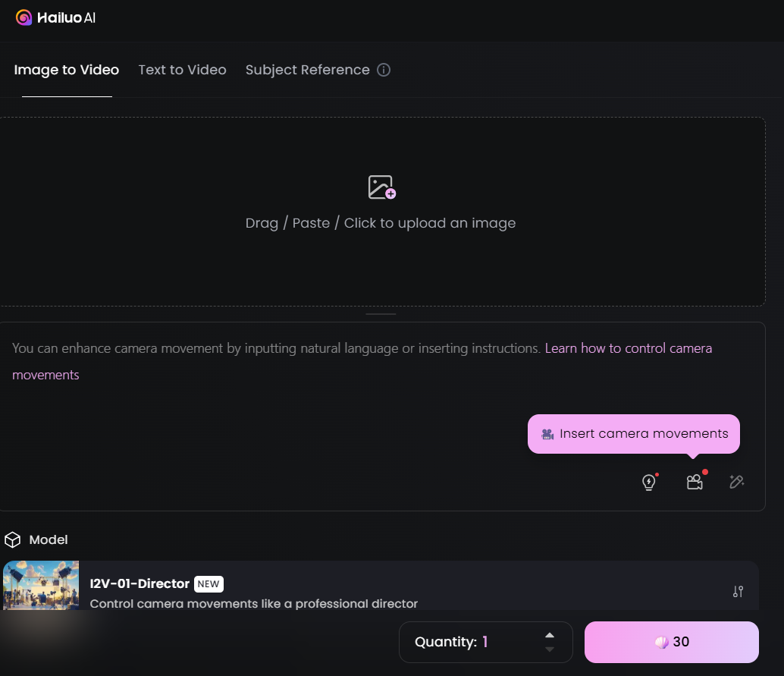The image size is (784, 676).
Task: Open model switch icon on I2V-01-Director row
Action: coord(738,592)
